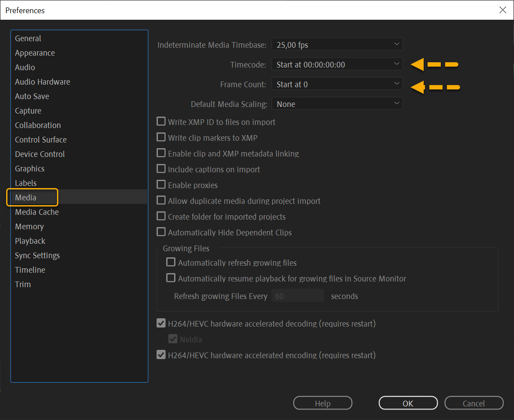Enable Automatically Hide Dependent Clips
This screenshot has height=420, width=514.
161,232
